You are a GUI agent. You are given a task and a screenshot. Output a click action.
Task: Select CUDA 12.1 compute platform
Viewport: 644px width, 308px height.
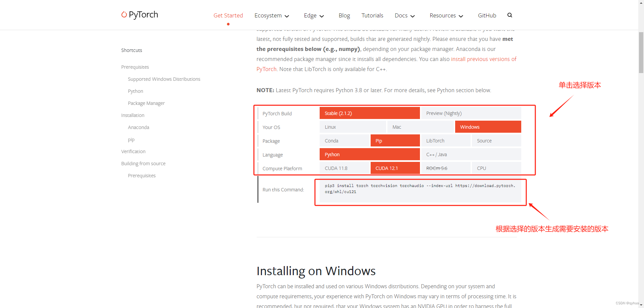click(395, 168)
